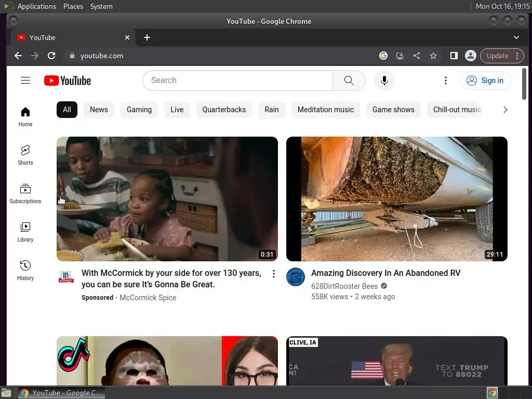Screen dimensions: 532x399
Task: Select the Meditation music chip
Action: [x=325, y=110]
